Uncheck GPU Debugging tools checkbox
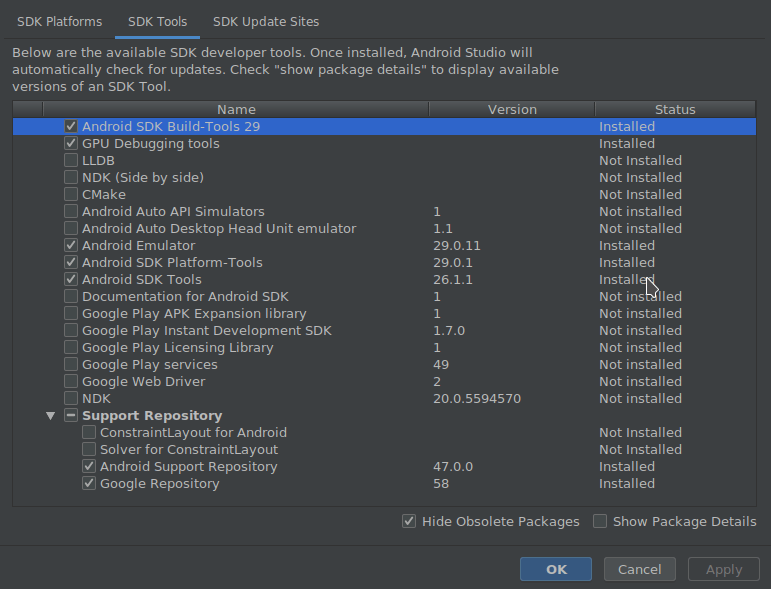771x589 pixels. point(71,144)
